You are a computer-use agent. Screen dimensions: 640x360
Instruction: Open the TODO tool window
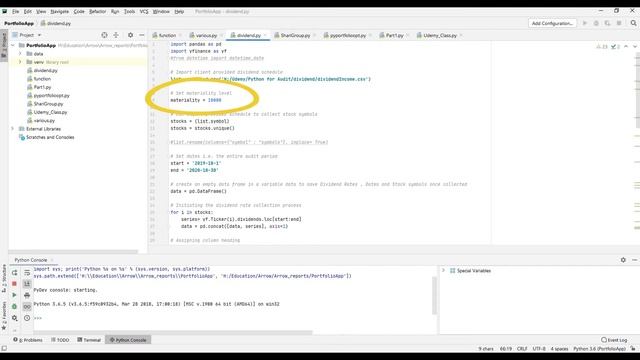(60, 340)
